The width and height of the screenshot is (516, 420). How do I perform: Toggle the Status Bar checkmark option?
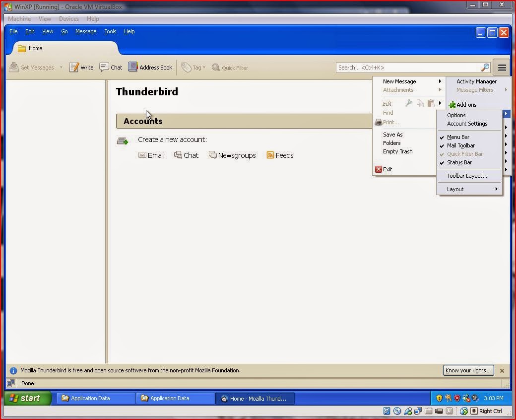[x=469, y=163]
